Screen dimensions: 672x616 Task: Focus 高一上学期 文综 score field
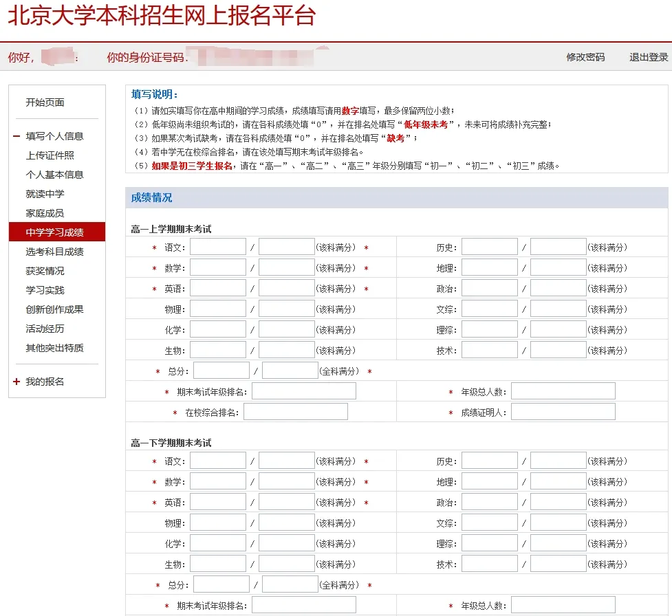[490, 309]
